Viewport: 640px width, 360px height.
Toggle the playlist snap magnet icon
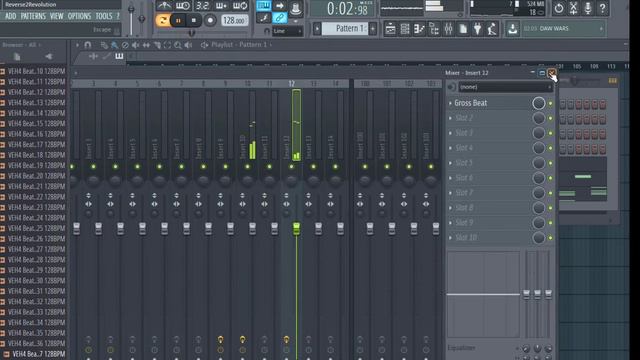[x=87, y=45]
